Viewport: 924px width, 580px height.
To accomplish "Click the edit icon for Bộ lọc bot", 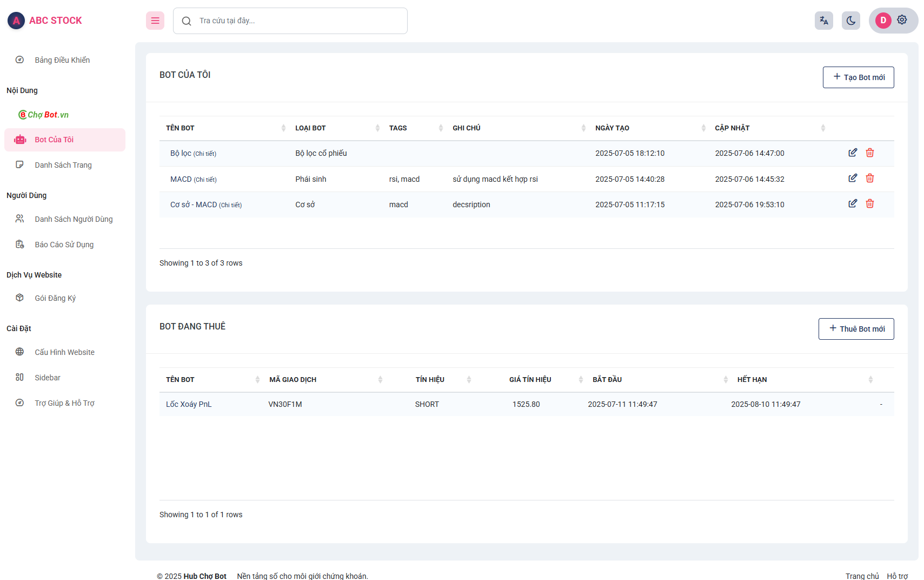I will click(852, 153).
